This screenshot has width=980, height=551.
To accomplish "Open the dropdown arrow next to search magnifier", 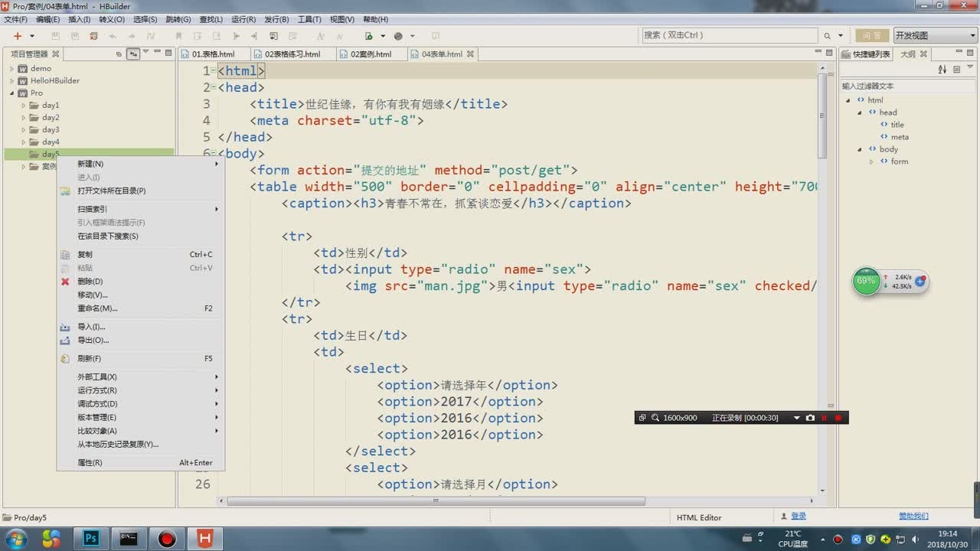I will click(x=841, y=36).
